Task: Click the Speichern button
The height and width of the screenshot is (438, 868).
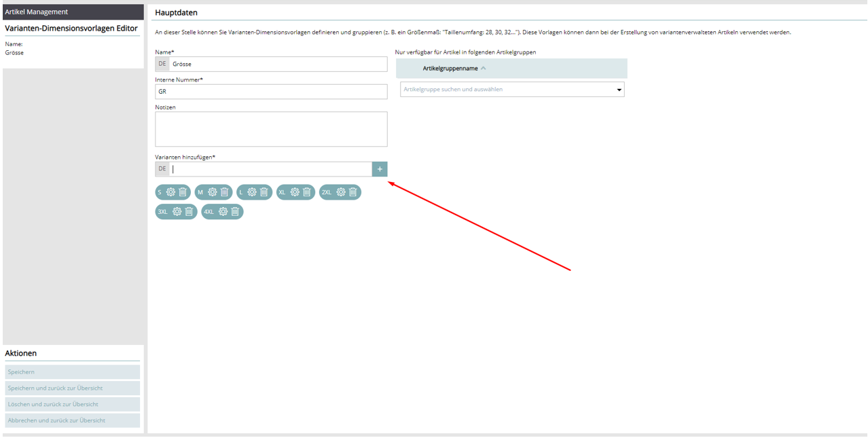Action: 72,372
